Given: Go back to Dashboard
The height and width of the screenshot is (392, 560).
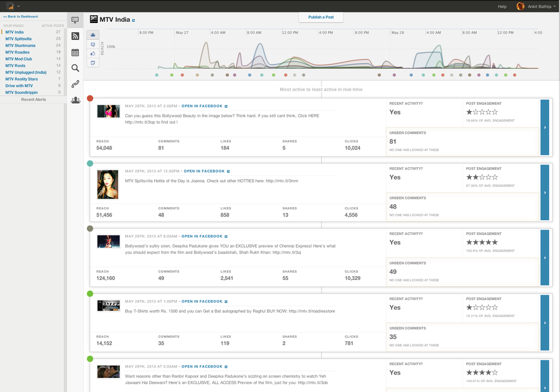Looking at the screenshot, I should point(20,16).
